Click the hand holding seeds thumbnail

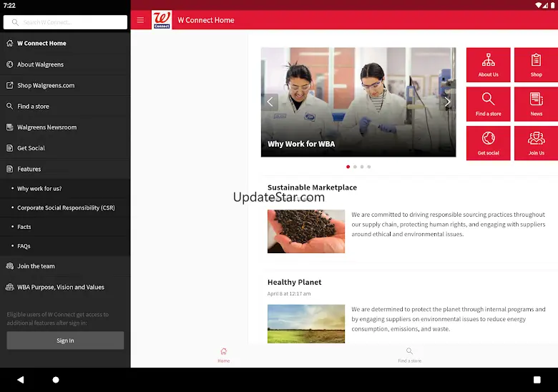(x=306, y=231)
